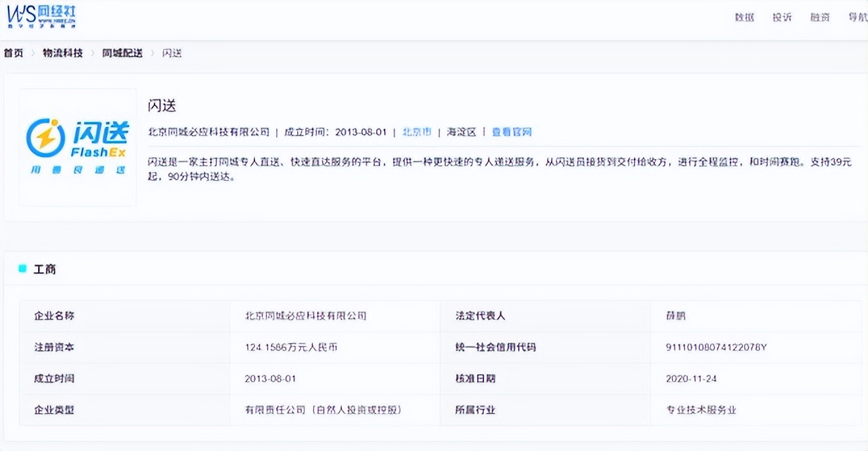Click 法定代表人 label cell
Screen dimensions: 868x451
click(x=545, y=316)
